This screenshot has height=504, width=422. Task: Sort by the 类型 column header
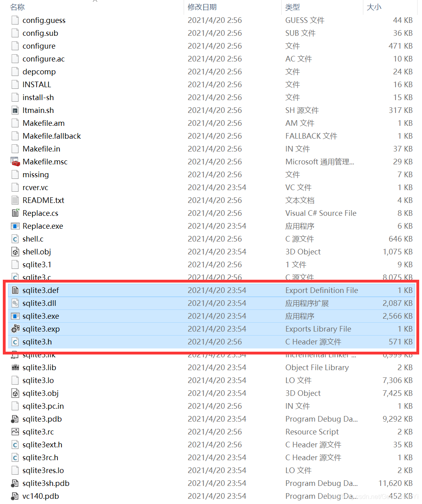point(293,7)
